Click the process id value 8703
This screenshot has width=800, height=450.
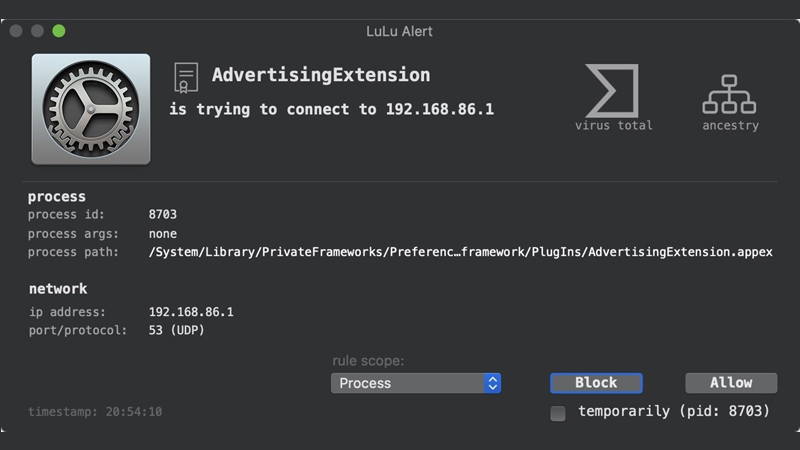[x=163, y=214]
